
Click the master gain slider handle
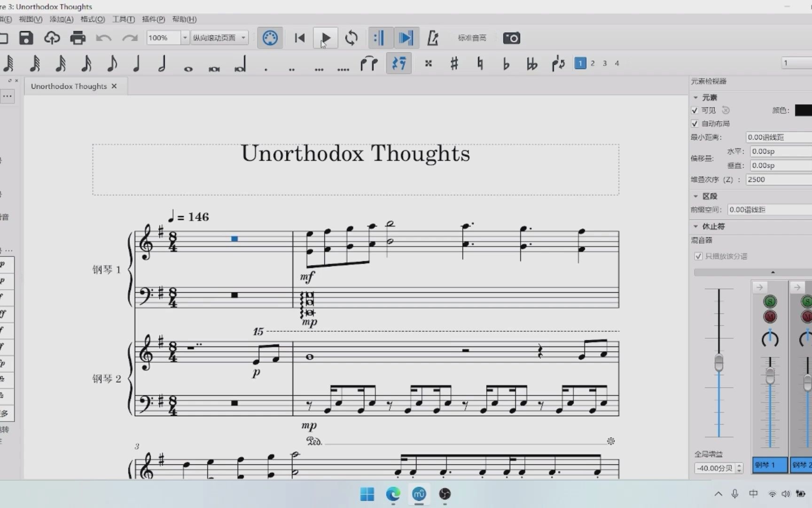coord(718,363)
